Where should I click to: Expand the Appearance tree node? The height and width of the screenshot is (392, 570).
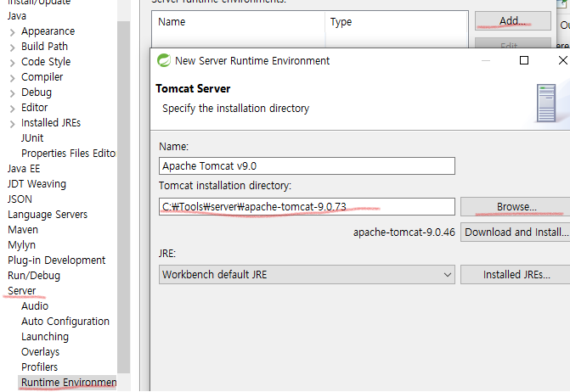[13, 32]
